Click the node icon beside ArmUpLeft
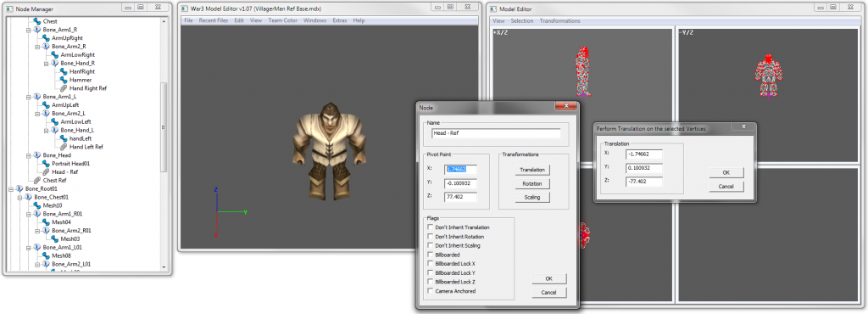The image size is (868, 314). [x=46, y=105]
